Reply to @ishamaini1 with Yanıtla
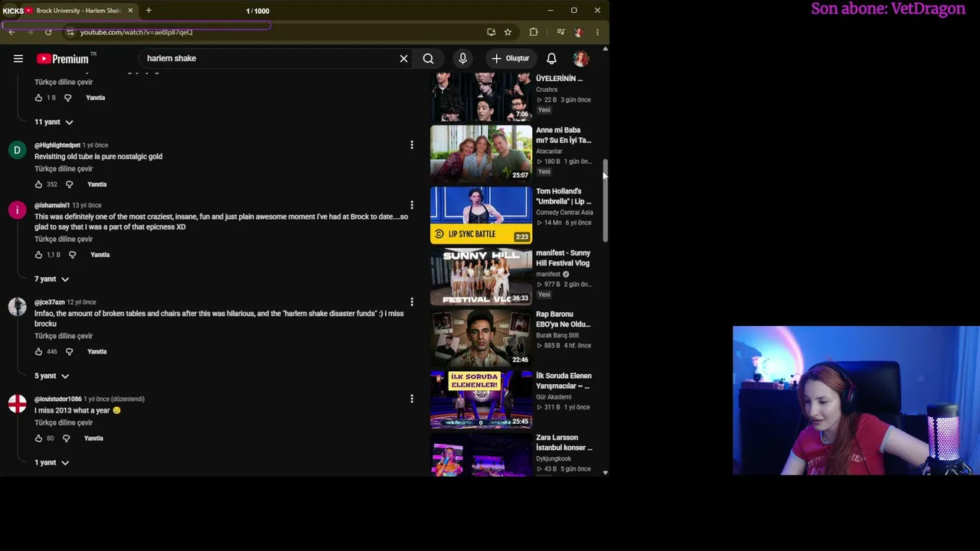This screenshot has width=980, height=551. pyautogui.click(x=100, y=255)
